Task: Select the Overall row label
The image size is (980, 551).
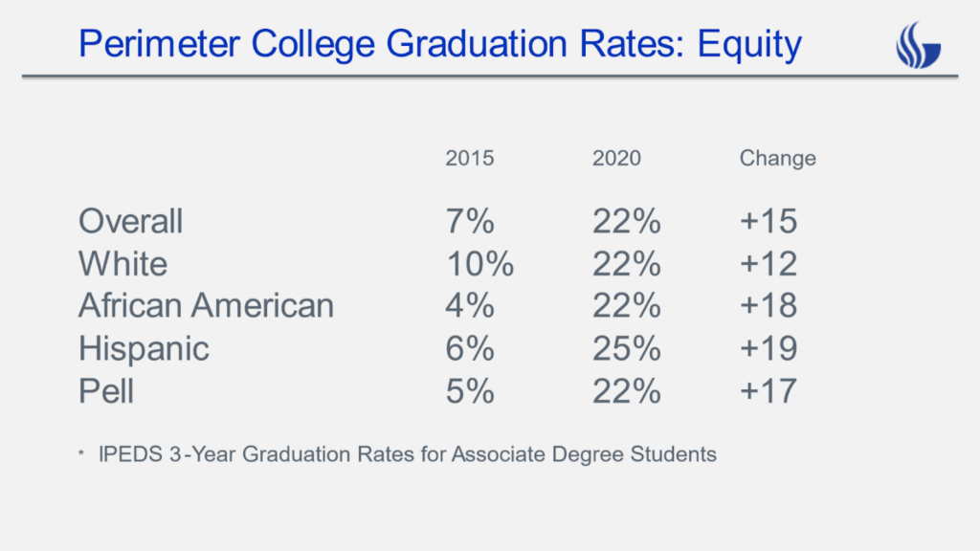Action: pyautogui.click(x=130, y=222)
